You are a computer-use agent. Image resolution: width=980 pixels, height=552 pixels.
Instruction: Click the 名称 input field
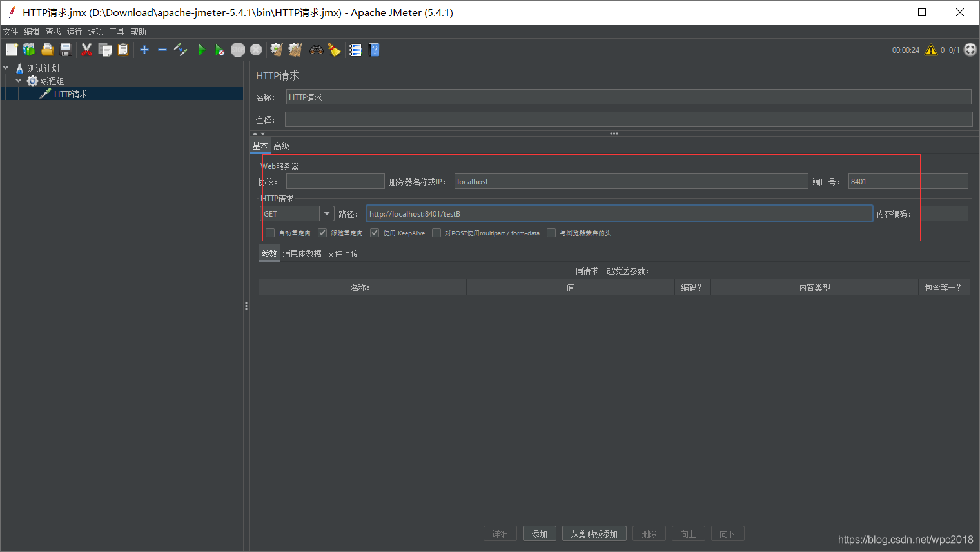[629, 97]
